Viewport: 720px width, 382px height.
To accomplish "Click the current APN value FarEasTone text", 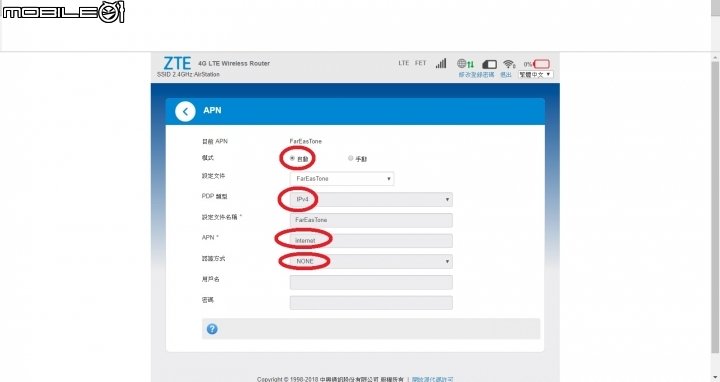I will (305, 141).
